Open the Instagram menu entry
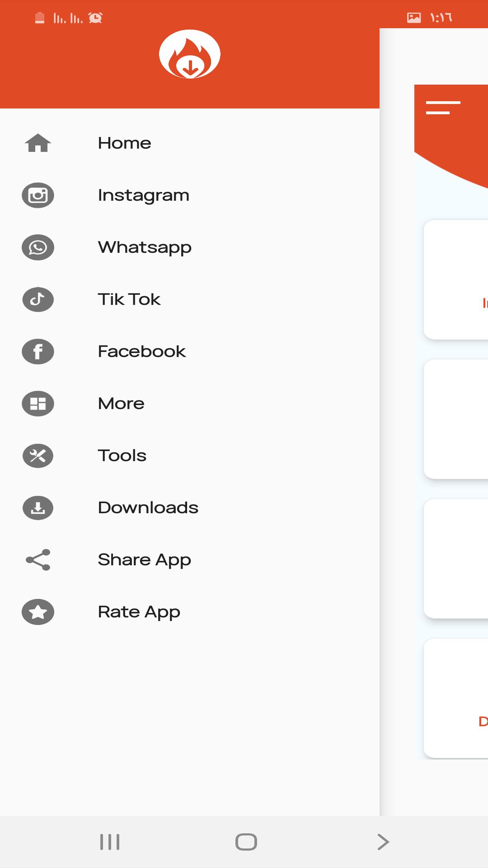Screen dimensions: 488x868 (144, 195)
